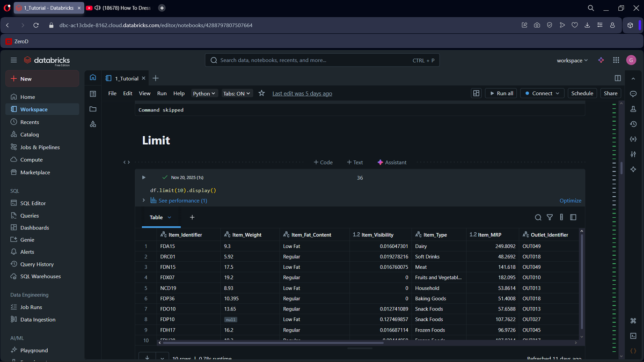644x362 pixels.
Task: Insert a new Text cell
Action: 355,162
